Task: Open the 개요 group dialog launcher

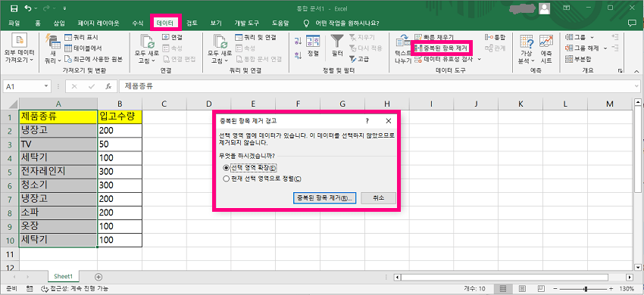Action: coord(620,70)
